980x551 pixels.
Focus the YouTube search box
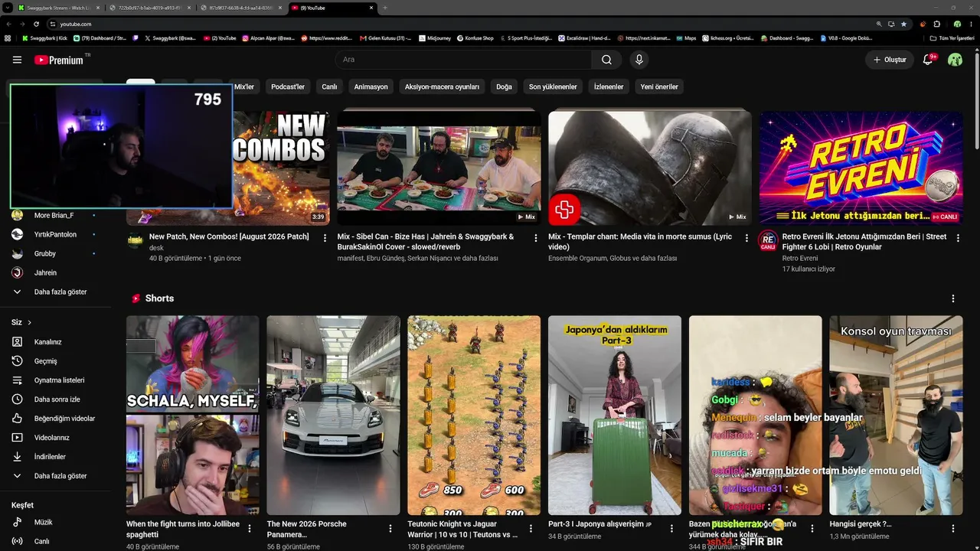(463, 60)
